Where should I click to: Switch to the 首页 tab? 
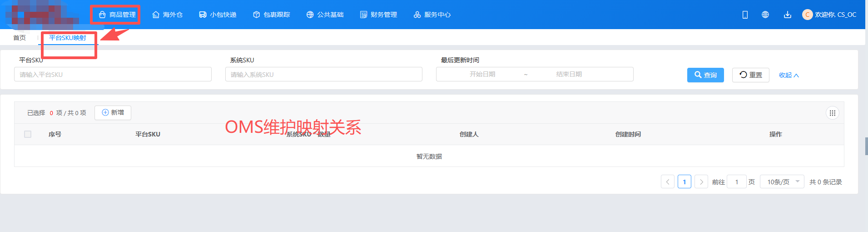[x=20, y=38]
